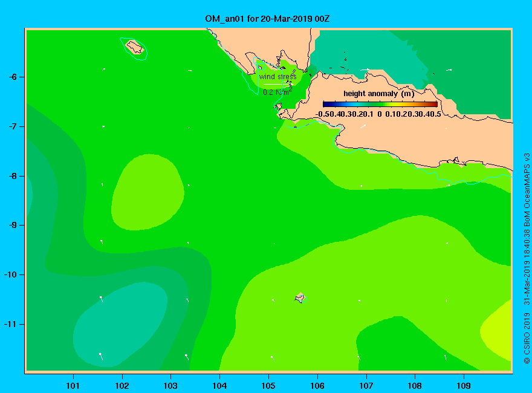Click longitude tick label 106
The height and width of the screenshot is (393, 532).
point(317,386)
